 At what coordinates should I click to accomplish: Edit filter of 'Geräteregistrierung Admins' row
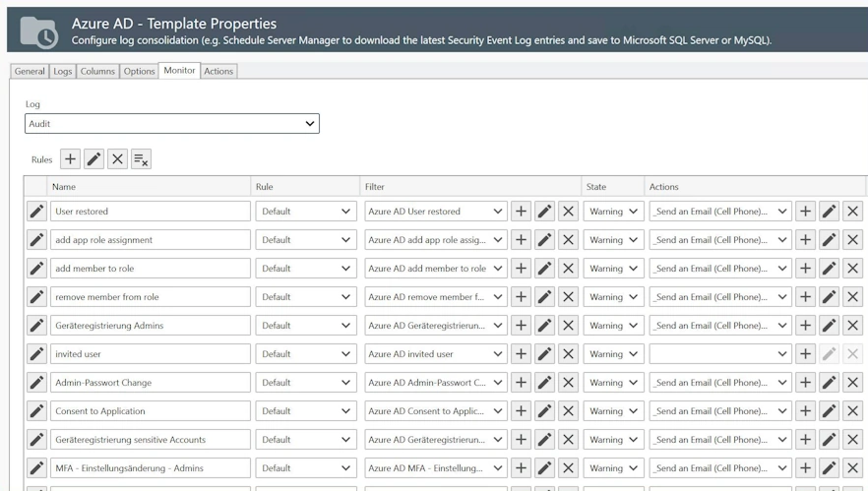(x=545, y=326)
